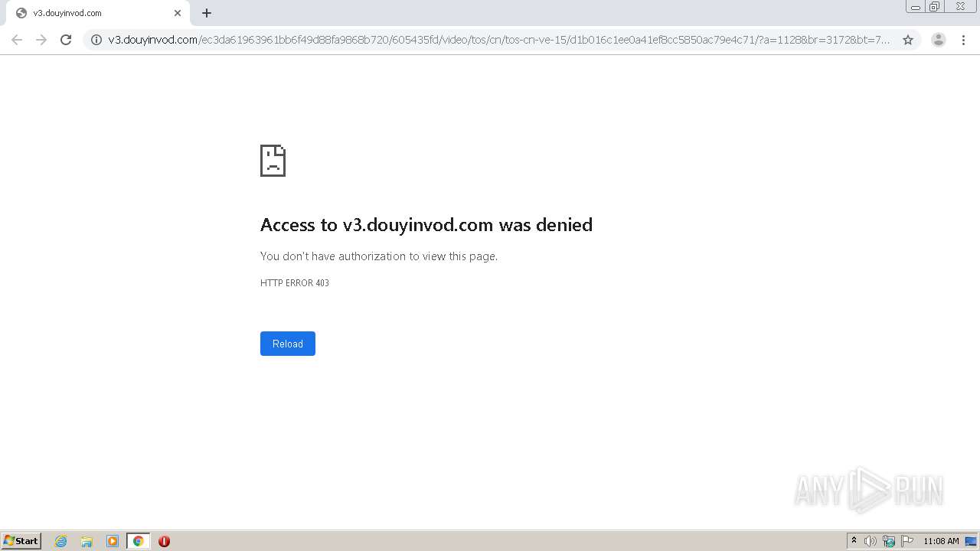Minimize the Chrome window

point(916,7)
